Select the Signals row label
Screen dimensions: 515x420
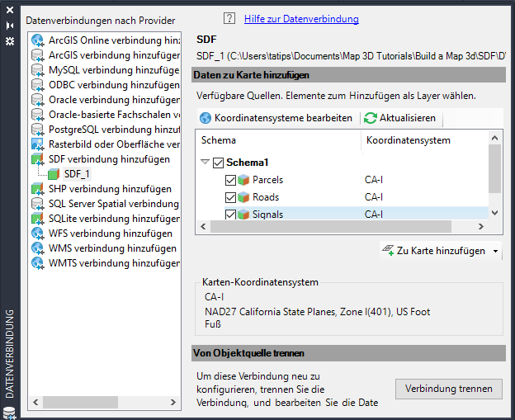click(x=267, y=214)
